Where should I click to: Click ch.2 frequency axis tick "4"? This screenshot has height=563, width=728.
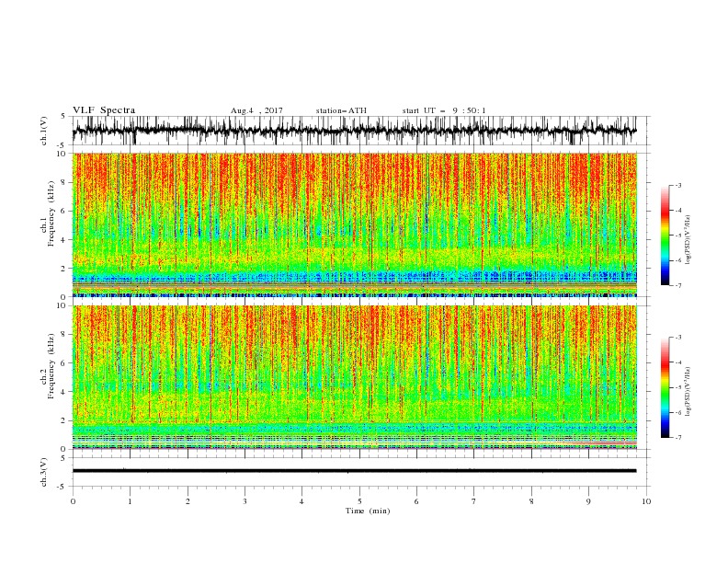64,392
